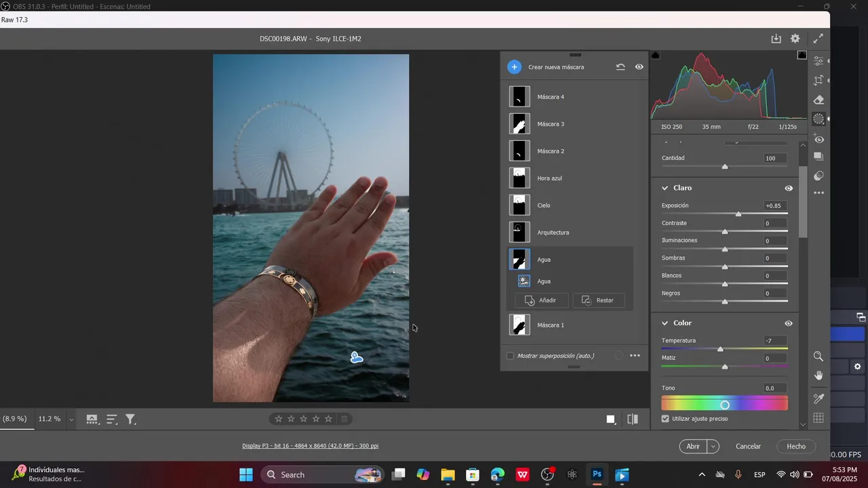The height and width of the screenshot is (488, 868).
Task: Toggle the eye icon beside Crear nueva máscara
Action: coord(639,67)
